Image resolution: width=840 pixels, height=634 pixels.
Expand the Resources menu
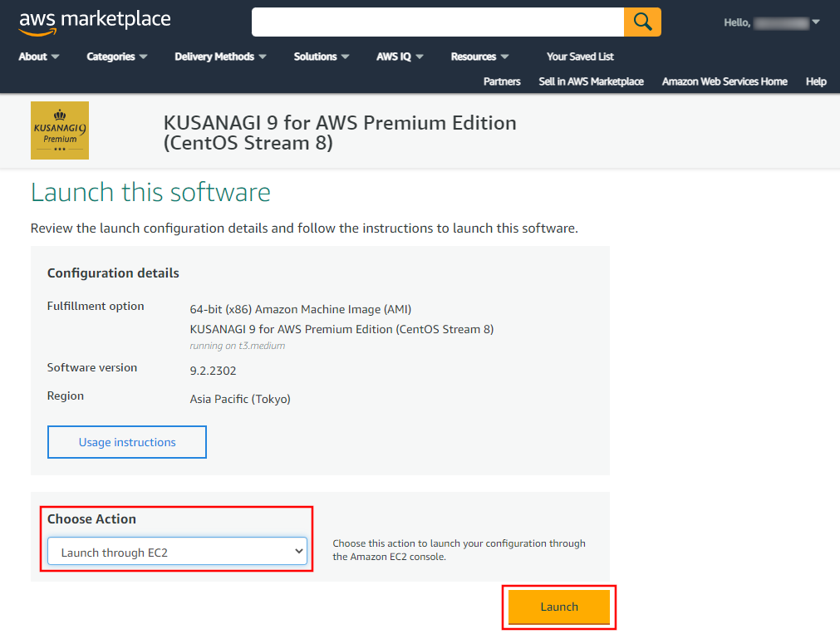point(479,57)
